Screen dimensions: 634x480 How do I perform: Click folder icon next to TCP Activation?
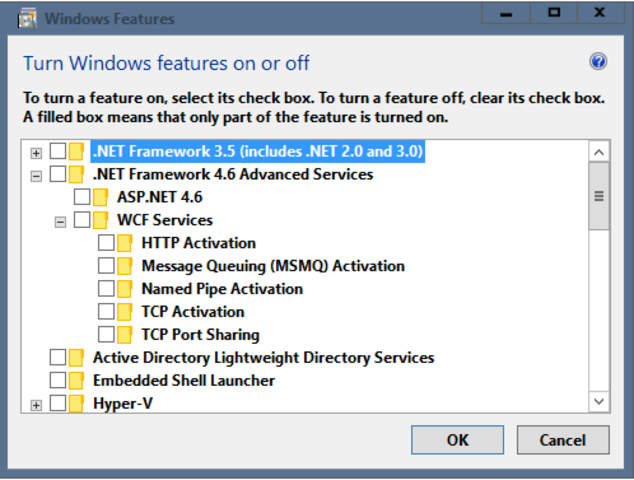point(125,312)
